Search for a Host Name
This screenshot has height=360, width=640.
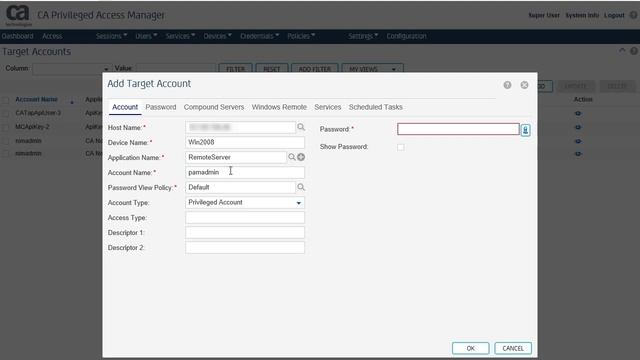(x=301, y=127)
